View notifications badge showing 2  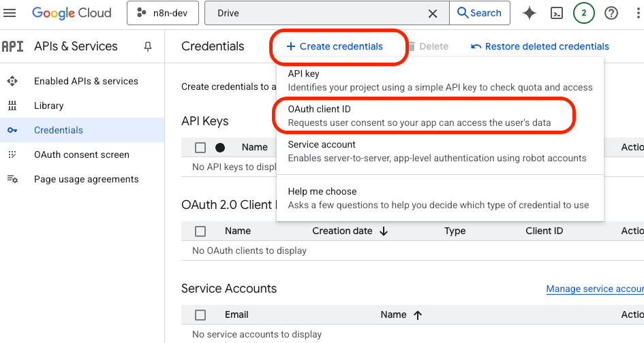point(583,13)
